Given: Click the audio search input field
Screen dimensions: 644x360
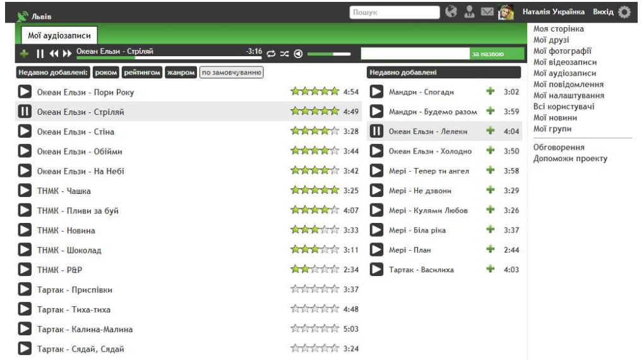Looking at the screenshot, I should tap(415, 54).
